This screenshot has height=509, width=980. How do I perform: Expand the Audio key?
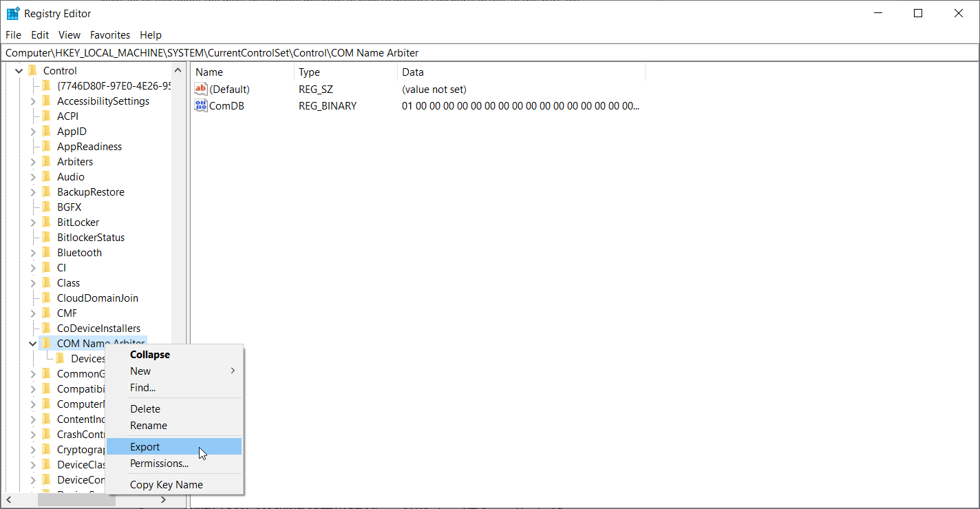point(33,176)
